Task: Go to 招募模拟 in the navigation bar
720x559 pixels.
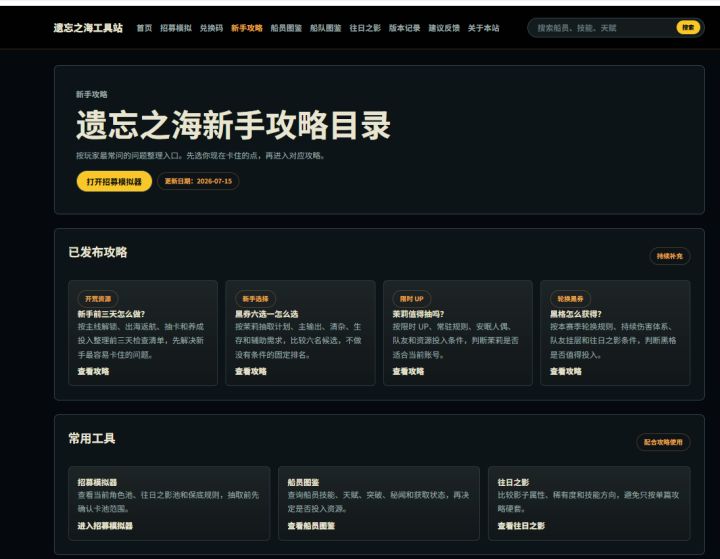Action: coord(176,28)
